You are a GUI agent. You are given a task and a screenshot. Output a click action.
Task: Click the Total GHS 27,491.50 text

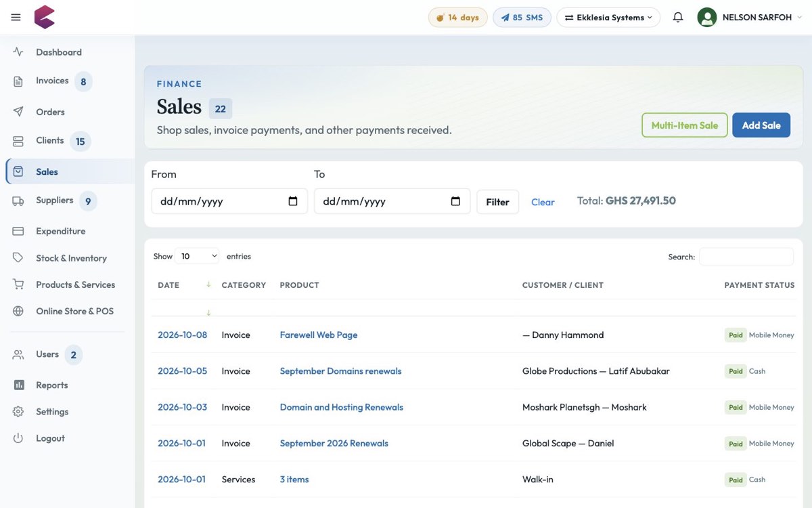627,200
